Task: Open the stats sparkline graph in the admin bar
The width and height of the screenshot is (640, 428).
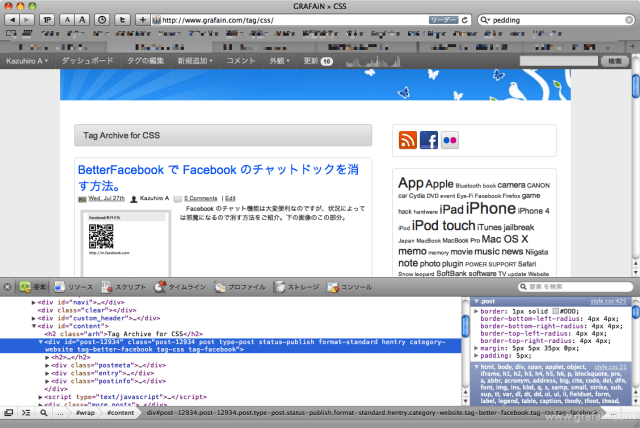Action: point(373,62)
